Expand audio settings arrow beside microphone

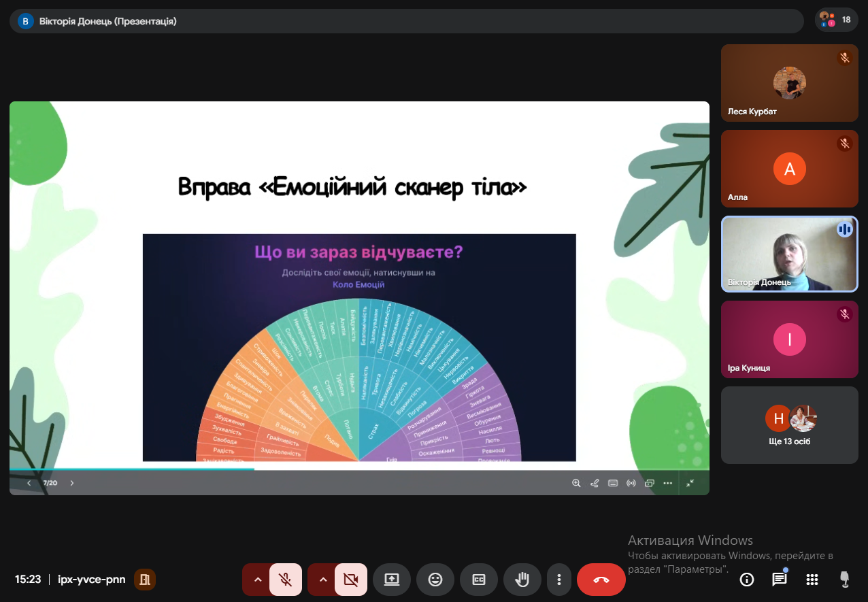point(257,580)
